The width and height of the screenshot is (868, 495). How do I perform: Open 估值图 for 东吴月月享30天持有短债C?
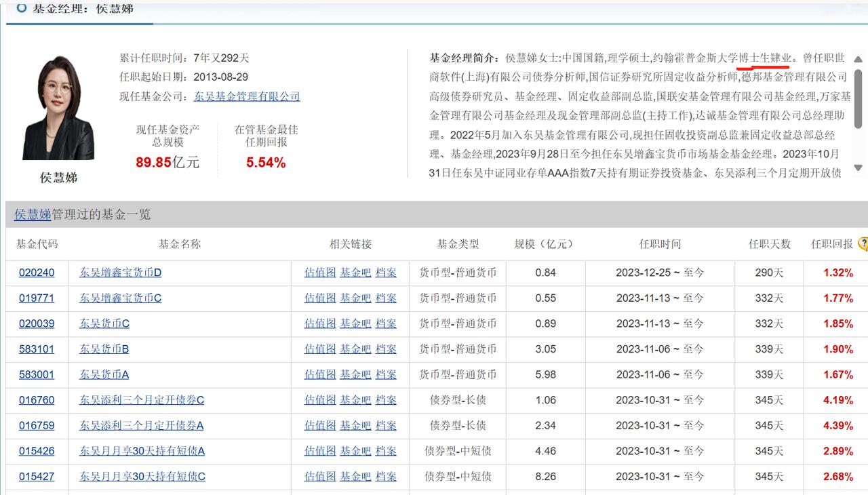click(x=320, y=477)
